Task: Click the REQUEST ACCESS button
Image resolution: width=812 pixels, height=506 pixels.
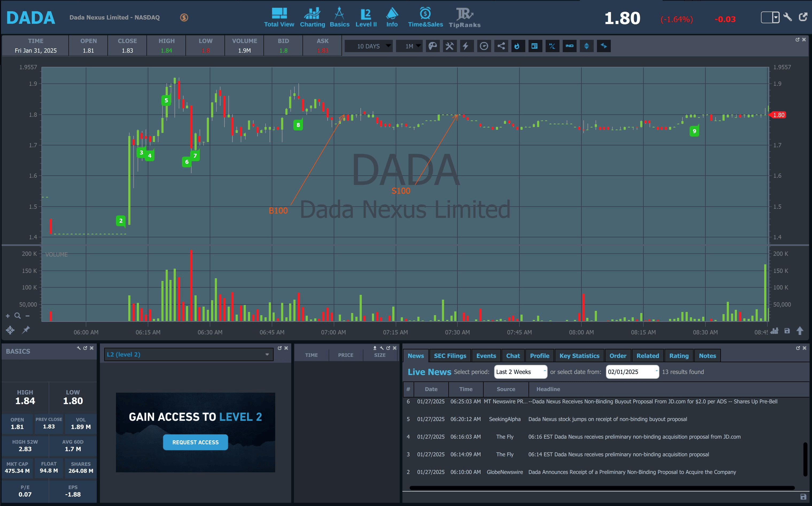Action: coord(195,442)
